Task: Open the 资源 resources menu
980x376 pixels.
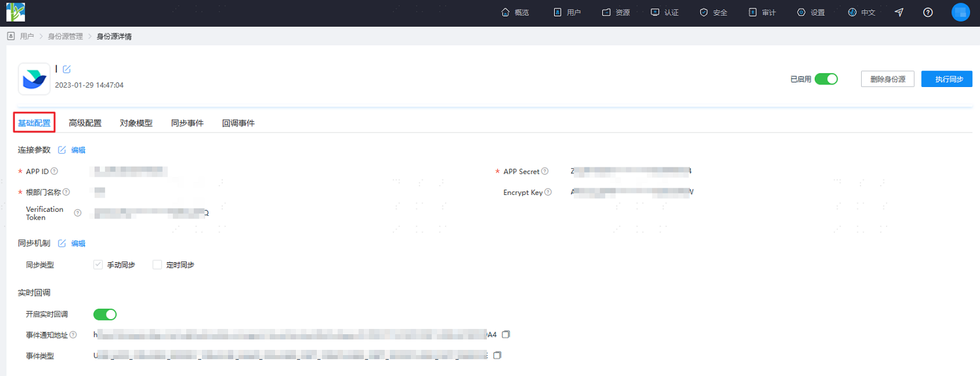Action: pos(615,12)
